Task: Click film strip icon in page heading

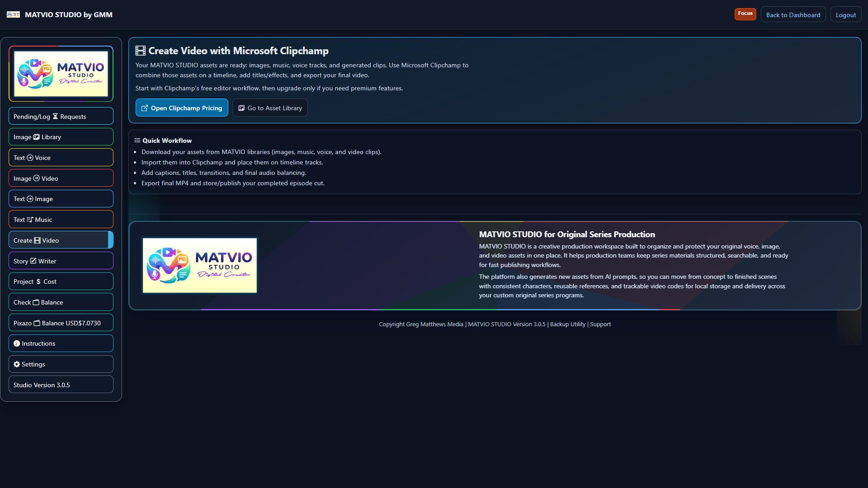Action: [141, 51]
